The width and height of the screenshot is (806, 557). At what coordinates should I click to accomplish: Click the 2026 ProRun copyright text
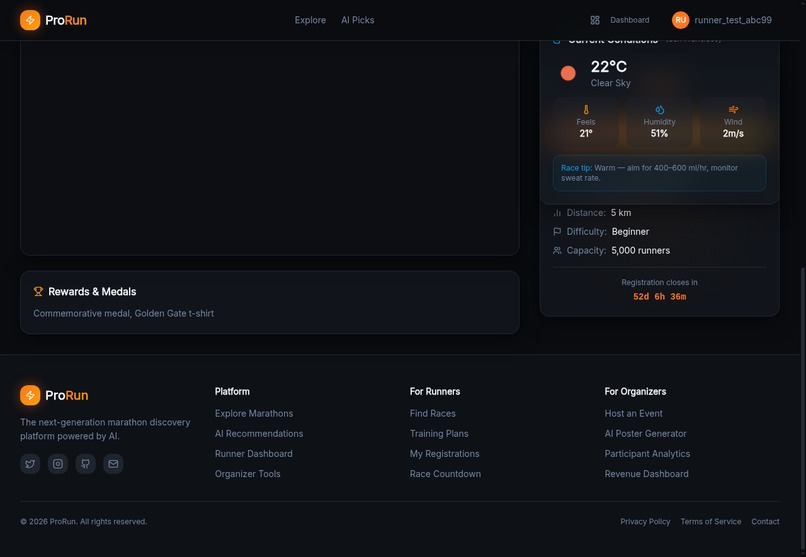coord(84,522)
